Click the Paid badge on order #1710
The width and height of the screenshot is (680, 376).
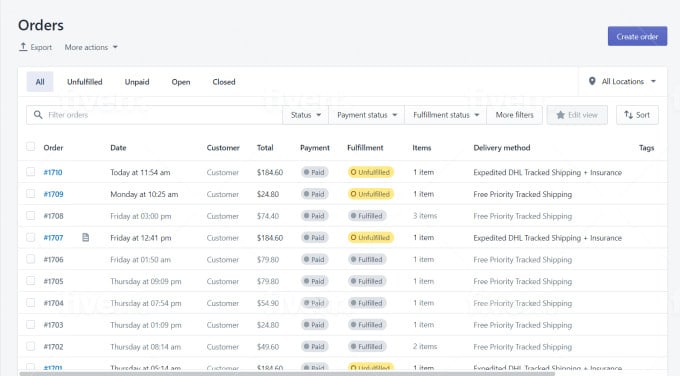[314, 172]
